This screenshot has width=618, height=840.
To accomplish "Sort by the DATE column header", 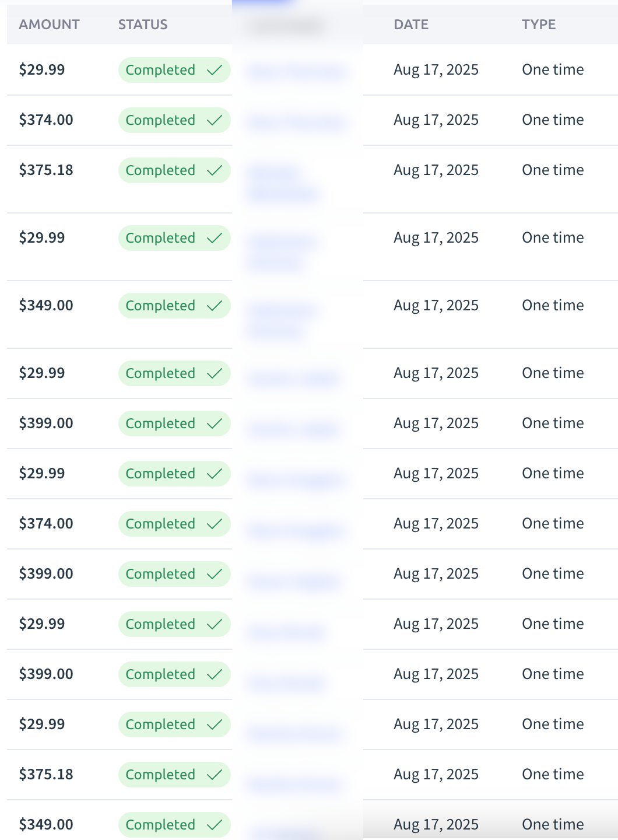I will point(411,24).
